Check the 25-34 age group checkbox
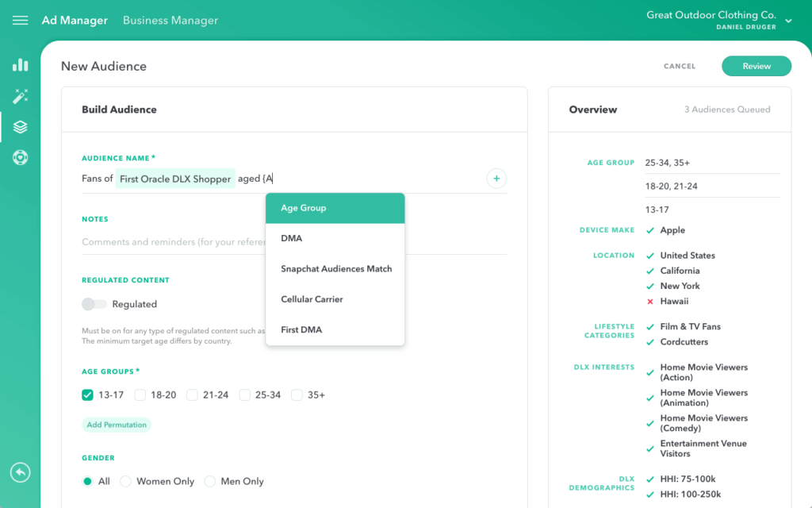This screenshot has height=508, width=812. point(245,394)
